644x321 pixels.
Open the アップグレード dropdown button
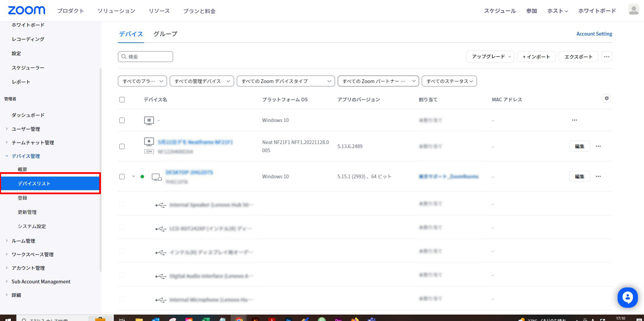tap(490, 57)
